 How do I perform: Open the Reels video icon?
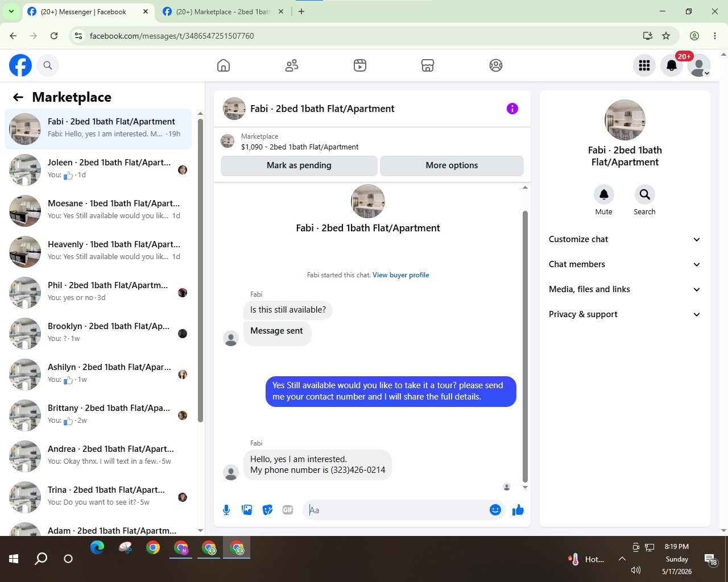pyautogui.click(x=360, y=65)
